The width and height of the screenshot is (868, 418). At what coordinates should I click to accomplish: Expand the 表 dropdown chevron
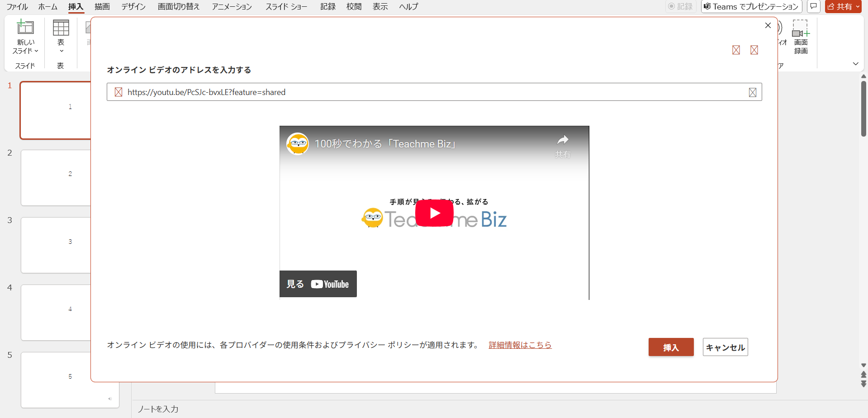tap(62, 51)
